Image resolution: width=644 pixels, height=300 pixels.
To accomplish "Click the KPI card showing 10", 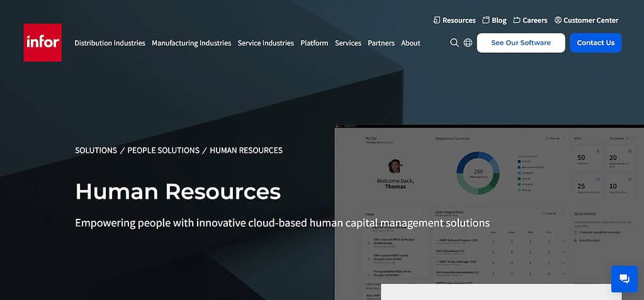I will click(620, 186).
